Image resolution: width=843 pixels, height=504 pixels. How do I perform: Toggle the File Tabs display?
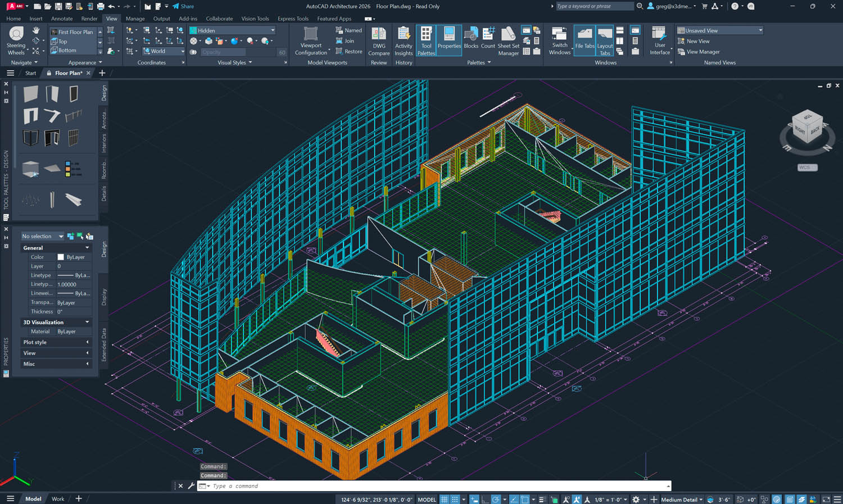[x=584, y=39]
